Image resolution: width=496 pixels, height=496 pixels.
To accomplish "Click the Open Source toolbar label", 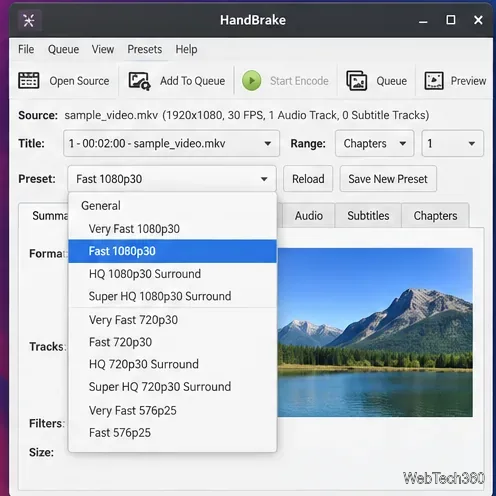I will point(79,81).
